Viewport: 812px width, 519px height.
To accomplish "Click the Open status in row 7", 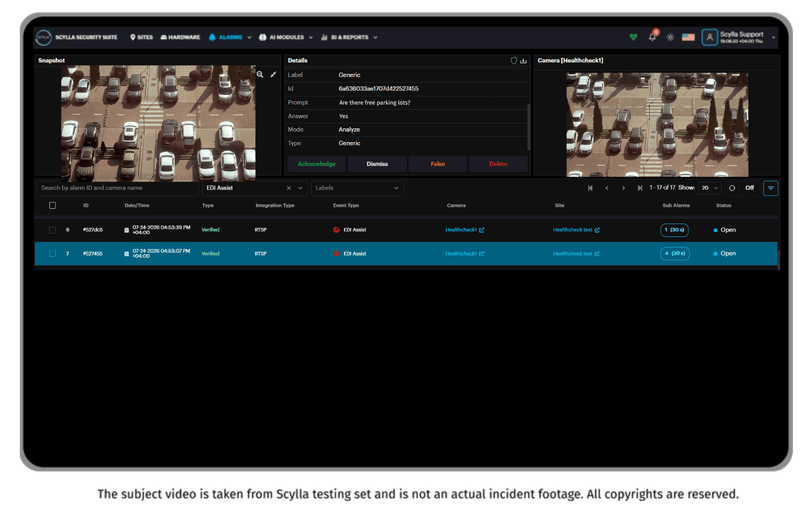I will coord(724,254).
